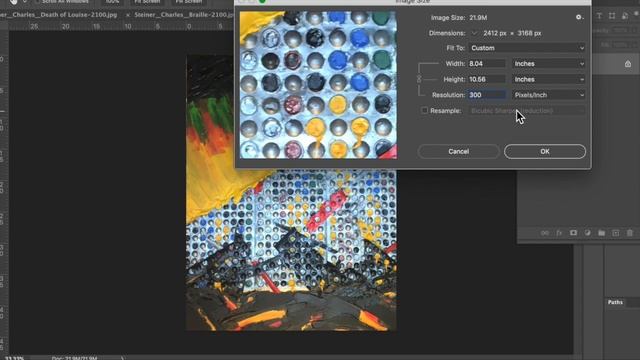The width and height of the screenshot is (640, 360).
Task: Enable the Resample checkbox
Action: (424, 110)
